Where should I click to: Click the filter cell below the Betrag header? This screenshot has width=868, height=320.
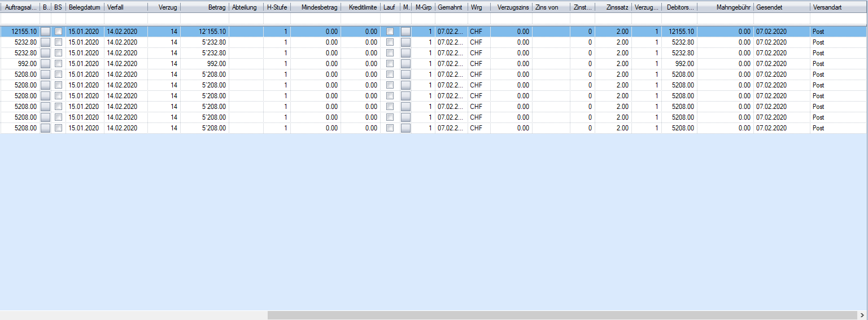[x=204, y=19]
